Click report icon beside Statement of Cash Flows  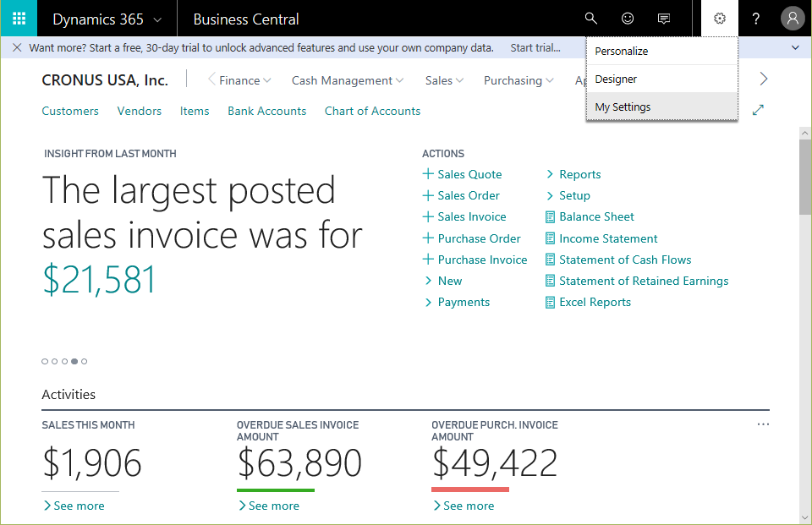550,260
